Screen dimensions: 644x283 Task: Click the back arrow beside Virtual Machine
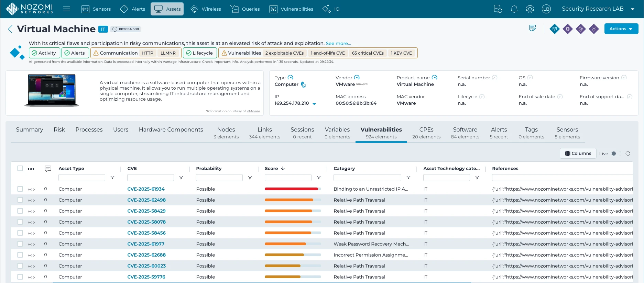pyautogui.click(x=10, y=29)
